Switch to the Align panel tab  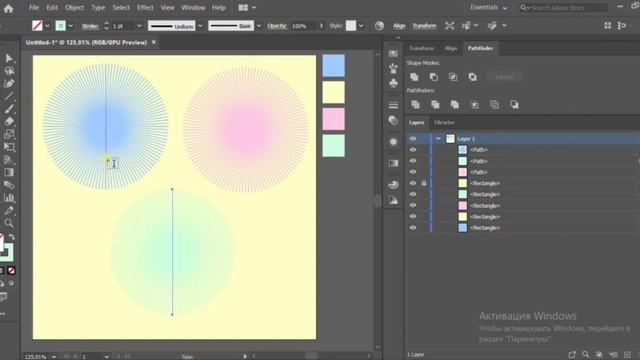point(451,48)
